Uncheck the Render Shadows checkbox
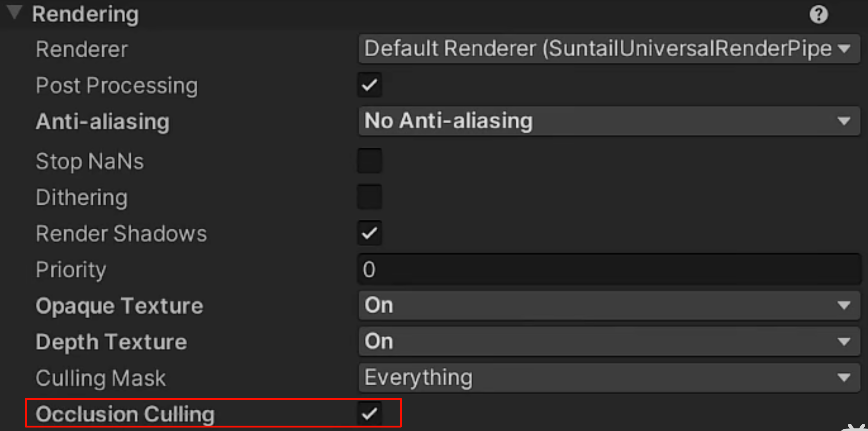The height and width of the screenshot is (431, 868). pyautogui.click(x=370, y=233)
